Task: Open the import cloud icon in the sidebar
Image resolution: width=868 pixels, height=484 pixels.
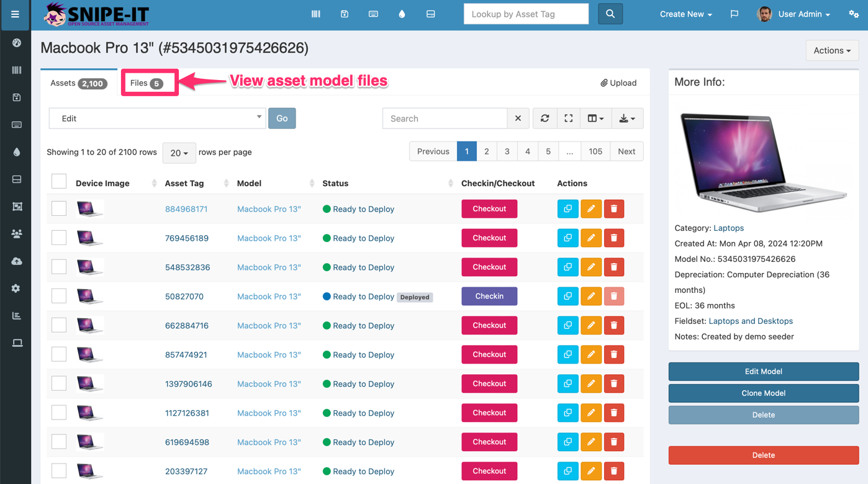Action: (x=17, y=261)
